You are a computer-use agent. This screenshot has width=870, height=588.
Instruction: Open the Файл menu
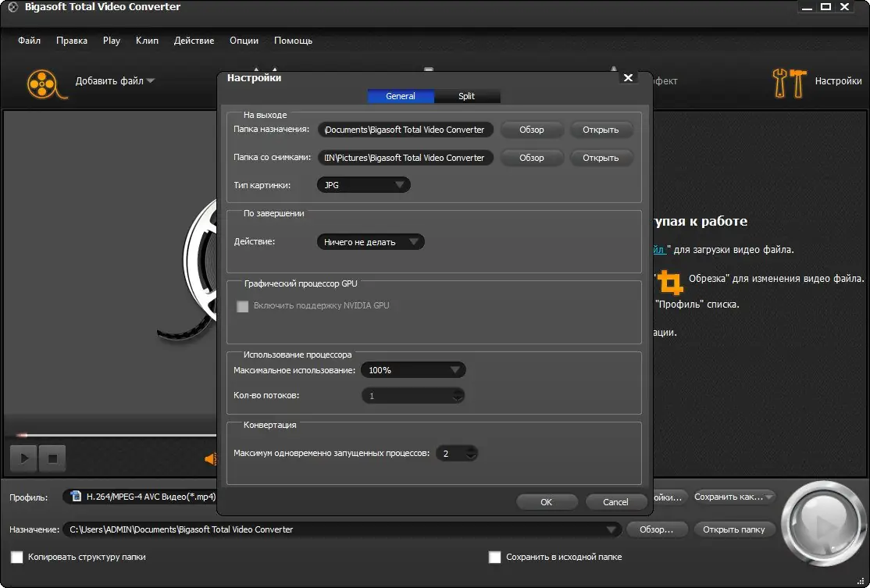click(x=29, y=41)
